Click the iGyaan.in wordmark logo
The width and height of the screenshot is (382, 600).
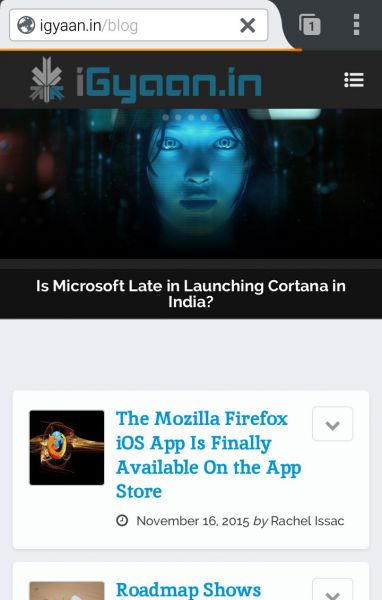[168, 85]
